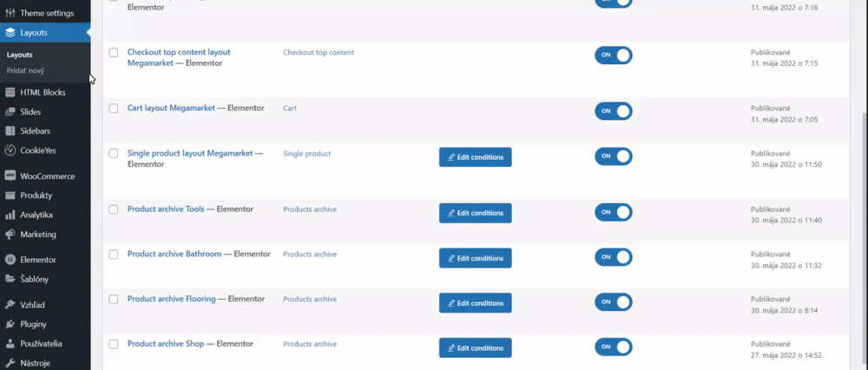Click the CookieYes checkmark icon
This screenshot has width=868, height=370.
(x=10, y=150)
